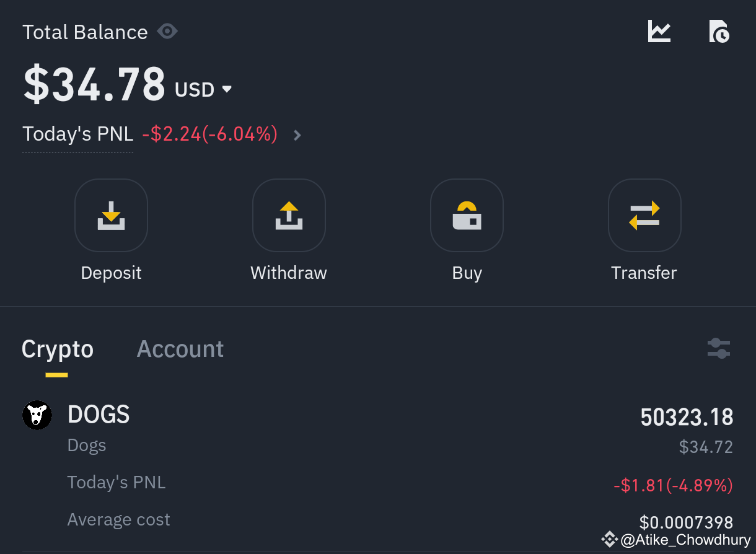Screen dimensions: 756x554
Task: Tap the Buy wallet icon button
Action: click(467, 215)
